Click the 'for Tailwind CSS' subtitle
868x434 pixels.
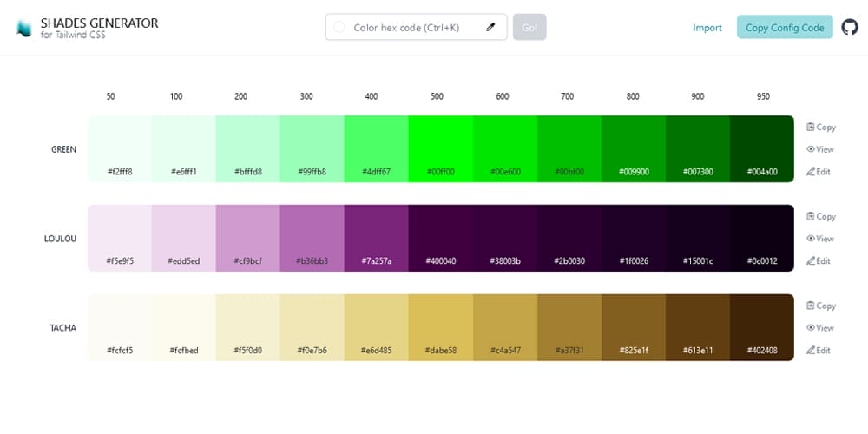73,35
